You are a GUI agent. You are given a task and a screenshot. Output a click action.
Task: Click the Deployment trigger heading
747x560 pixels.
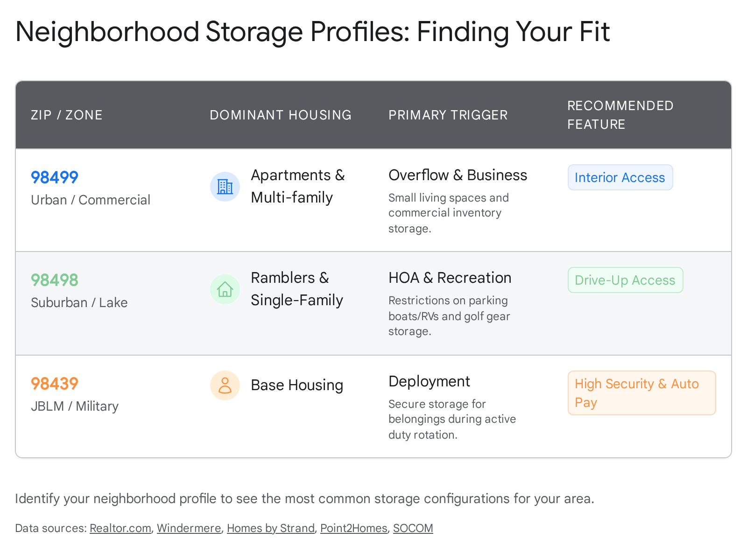coord(430,381)
